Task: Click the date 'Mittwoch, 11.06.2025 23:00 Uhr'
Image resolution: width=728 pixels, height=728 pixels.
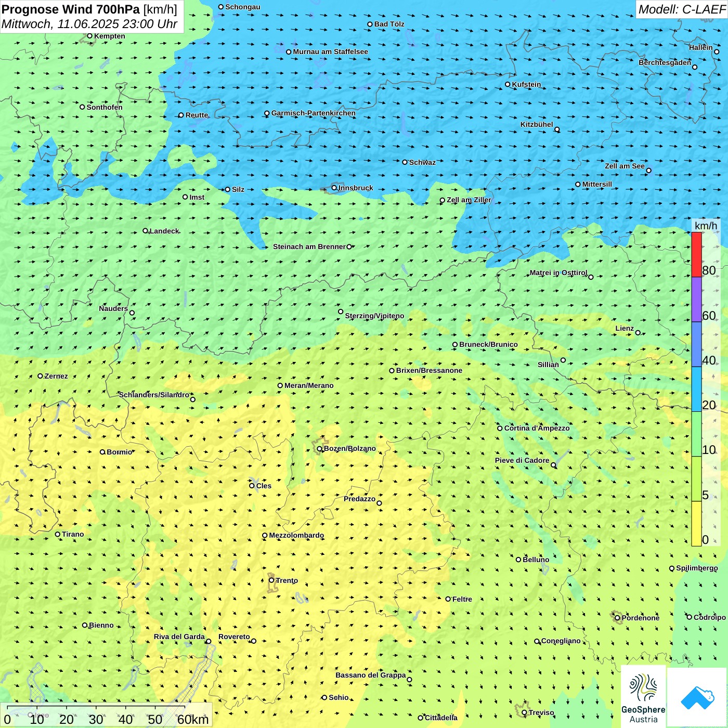Action: click(89, 24)
